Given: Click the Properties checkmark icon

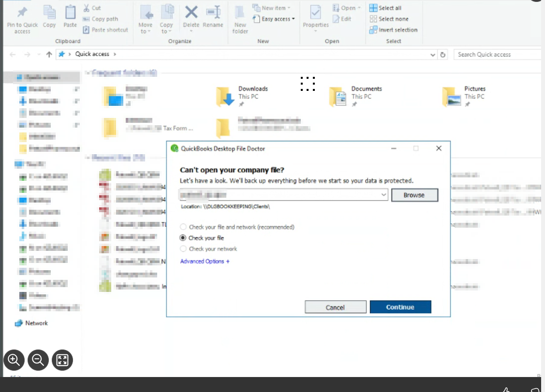Looking at the screenshot, I should tap(315, 13).
